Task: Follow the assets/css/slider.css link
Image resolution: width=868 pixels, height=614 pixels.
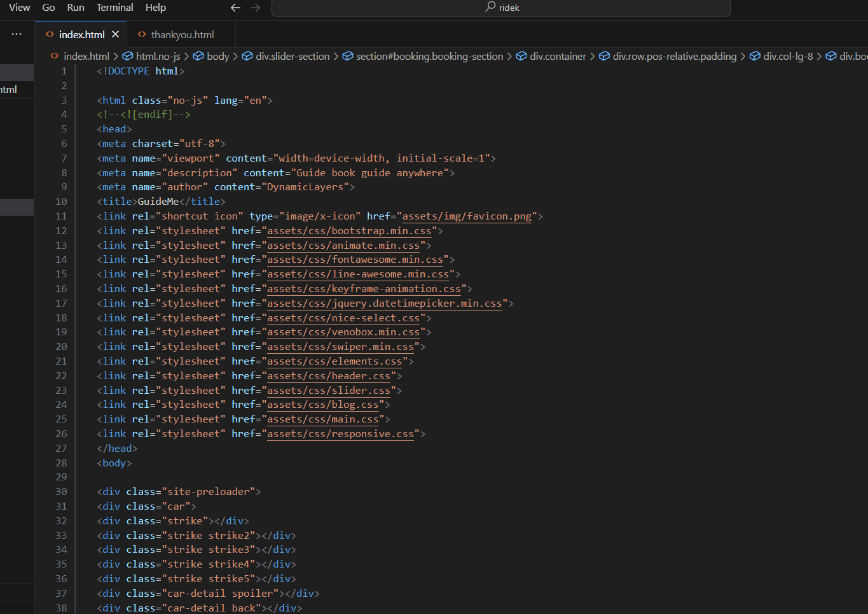Action: click(x=329, y=391)
